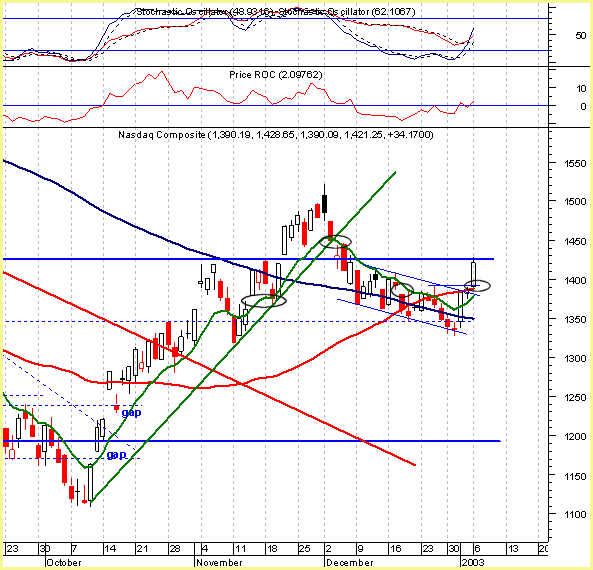Click the last white candlestick at January 6
The image size is (593, 570).
473,273
